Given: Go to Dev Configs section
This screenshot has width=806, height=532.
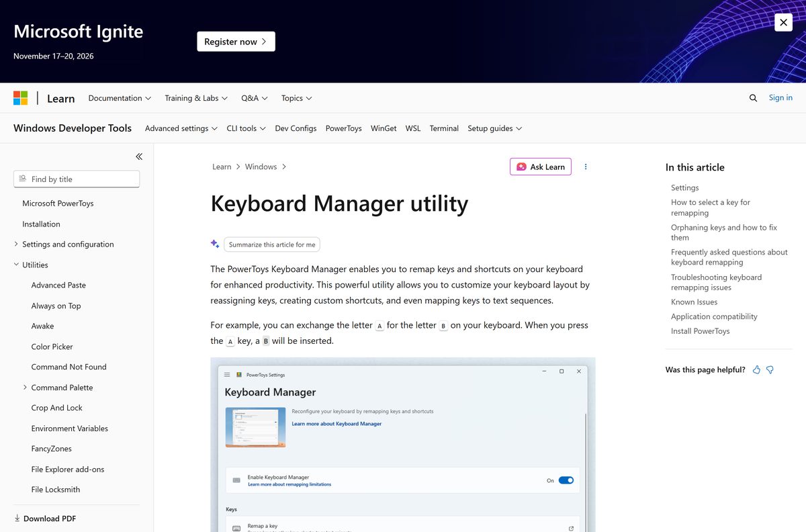Looking at the screenshot, I should pos(296,128).
